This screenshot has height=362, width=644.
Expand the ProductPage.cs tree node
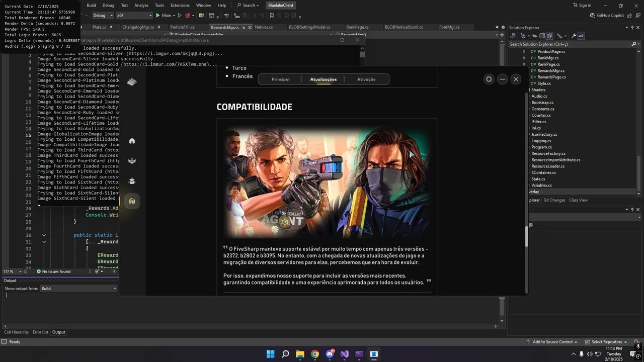tap(524, 52)
